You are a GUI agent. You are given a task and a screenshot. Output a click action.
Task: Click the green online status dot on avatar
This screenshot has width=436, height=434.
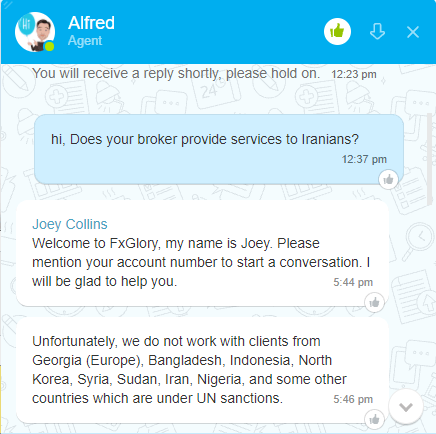click(x=49, y=46)
